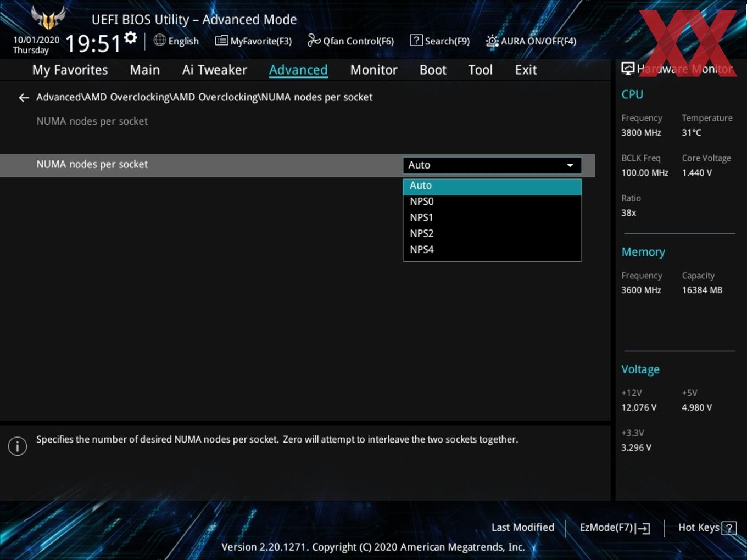747x560 pixels.
Task: Choose NPS0 option
Action: pos(492,201)
